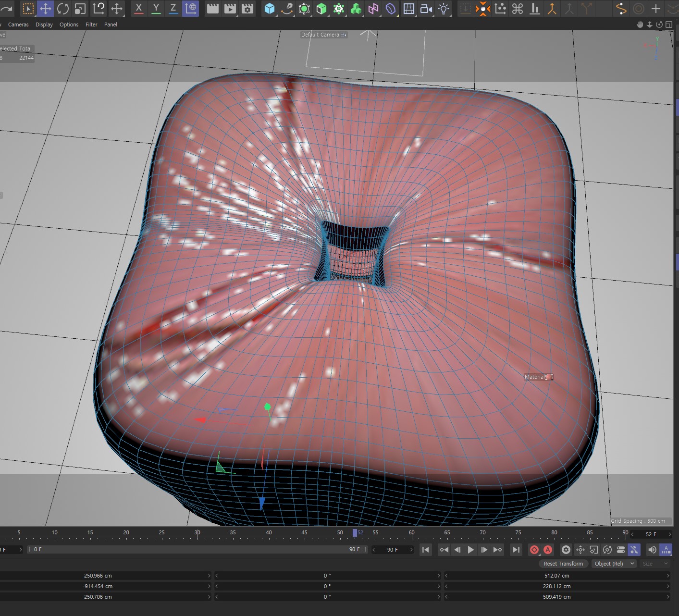Click the bar chart workplane icon
679x616 pixels.
pyautogui.click(x=535, y=9)
